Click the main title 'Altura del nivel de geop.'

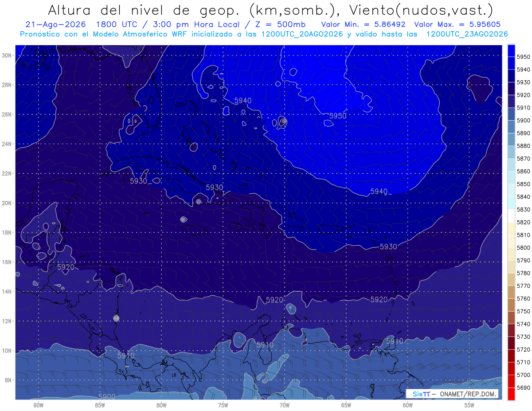(x=143, y=10)
